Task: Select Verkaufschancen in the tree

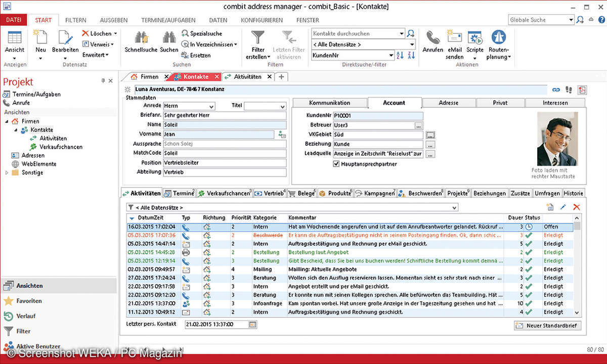Action: coord(61,147)
